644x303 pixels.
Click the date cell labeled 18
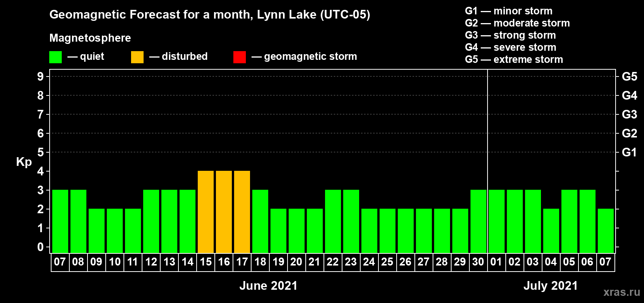pyautogui.click(x=260, y=262)
